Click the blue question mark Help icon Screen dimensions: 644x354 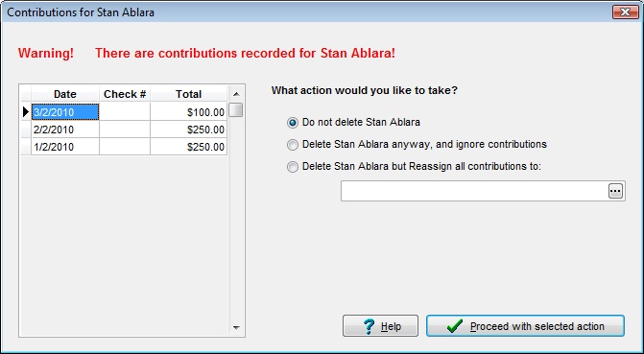(x=370, y=326)
